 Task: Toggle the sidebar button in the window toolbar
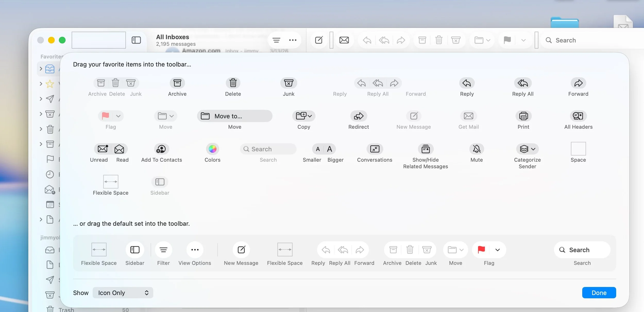(136, 40)
